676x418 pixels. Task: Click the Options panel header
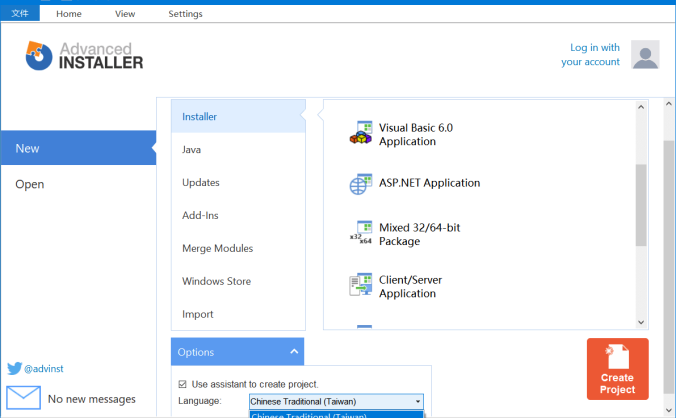pos(238,352)
